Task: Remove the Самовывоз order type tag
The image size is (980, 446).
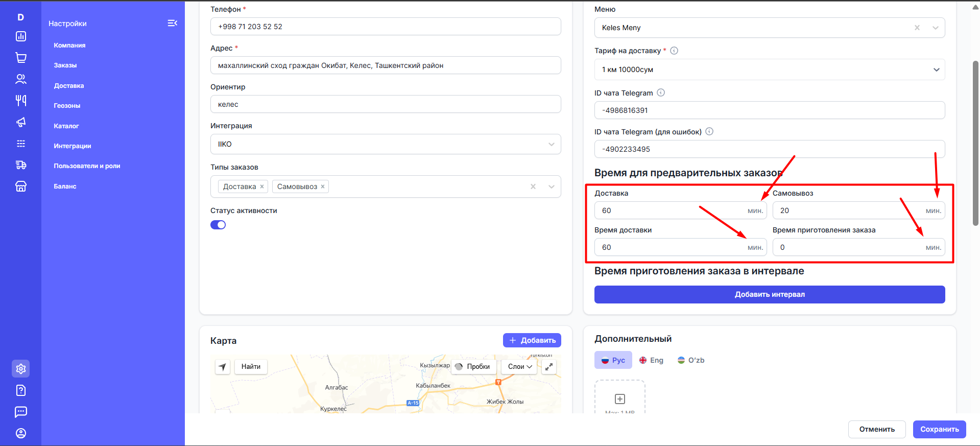Action: click(323, 186)
